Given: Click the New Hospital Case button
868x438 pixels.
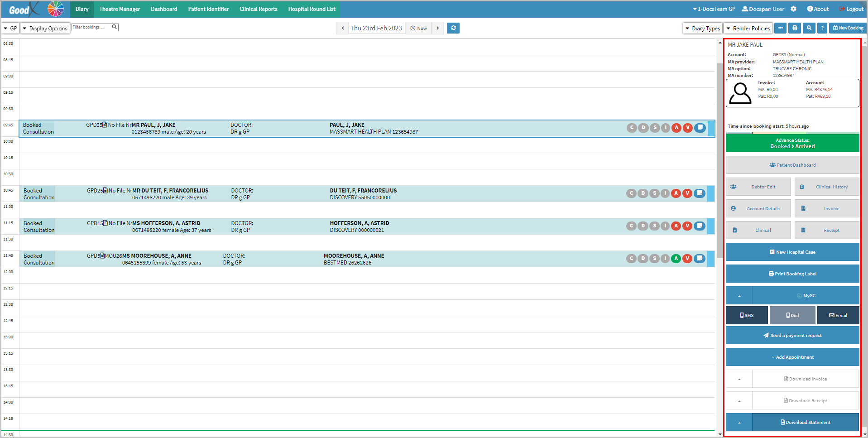Looking at the screenshot, I should tap(792, 252).
